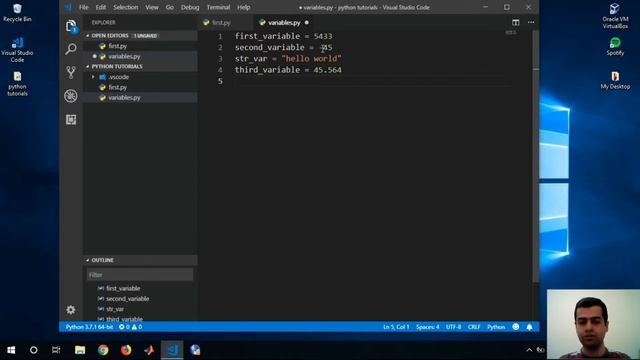Viewport: 640px width, 360px height.
Task: Open the File menu
Action: (x=83, y=7)
